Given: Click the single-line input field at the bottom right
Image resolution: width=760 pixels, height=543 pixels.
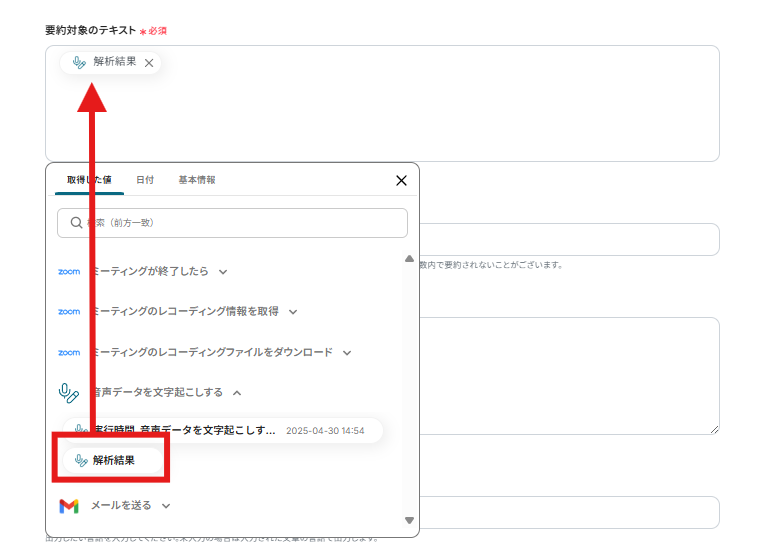Looking at the screenshot, I should [x=570, y=512].
